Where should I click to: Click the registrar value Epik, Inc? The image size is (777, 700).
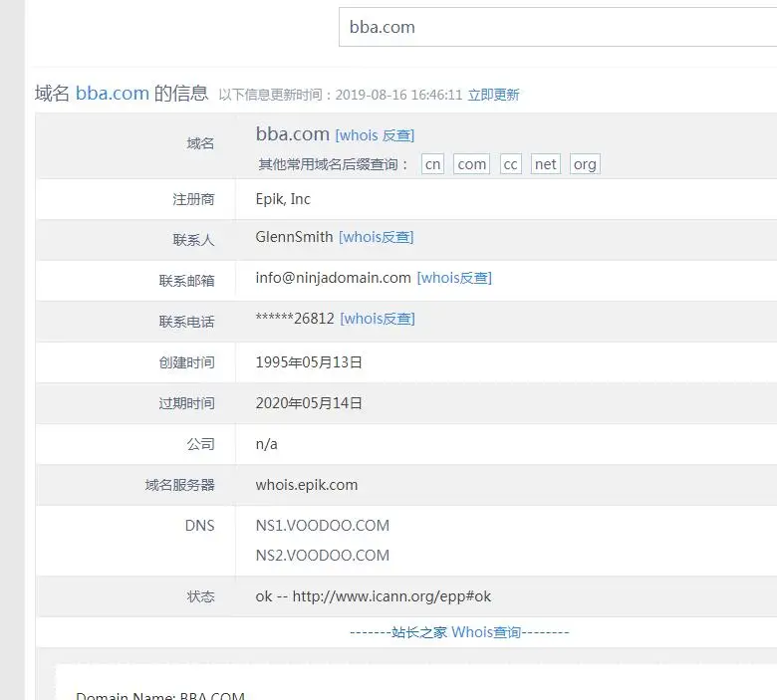click(283, 199)
